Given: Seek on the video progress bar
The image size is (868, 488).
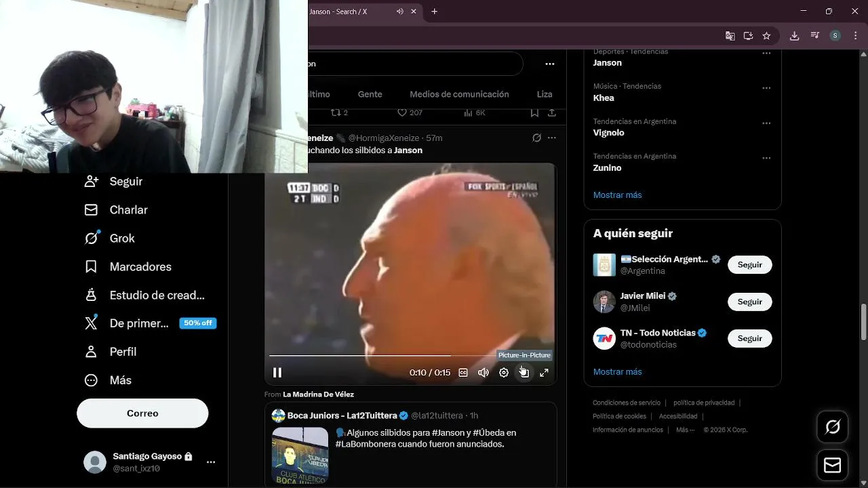Looking at the screenshot, I should point(410,355).
